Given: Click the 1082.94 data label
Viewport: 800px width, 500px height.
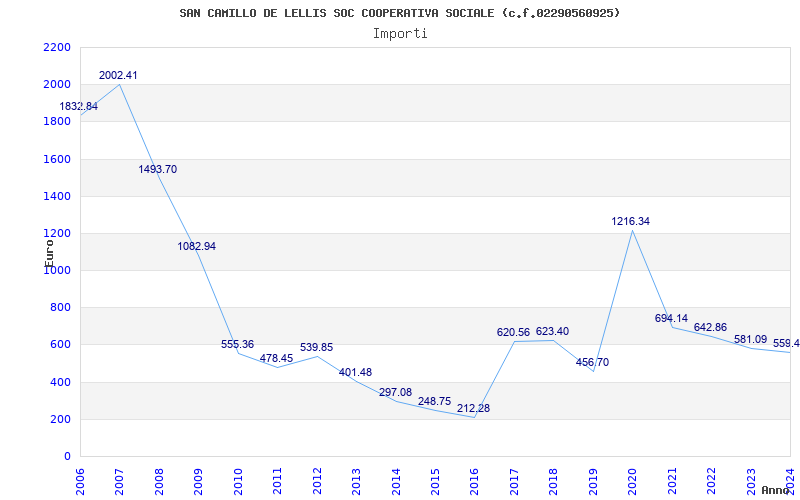Looking at the screenshot, I should coord(196,246).
